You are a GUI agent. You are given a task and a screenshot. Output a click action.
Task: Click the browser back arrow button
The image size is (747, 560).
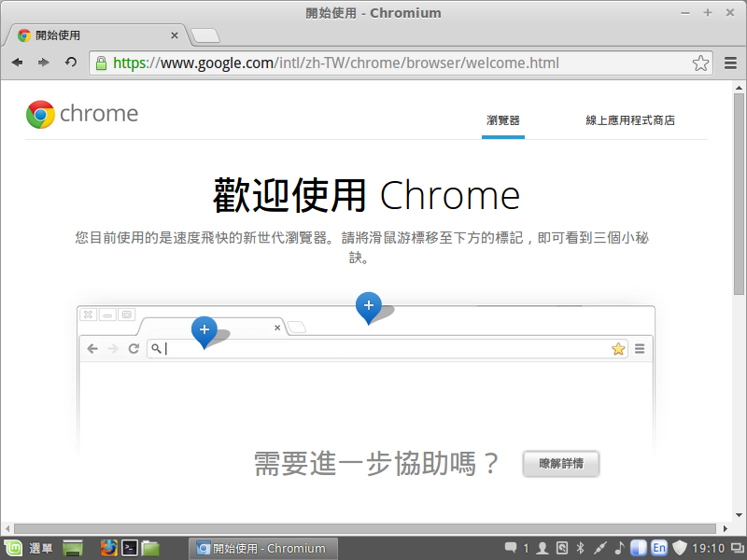click(17, 63)
